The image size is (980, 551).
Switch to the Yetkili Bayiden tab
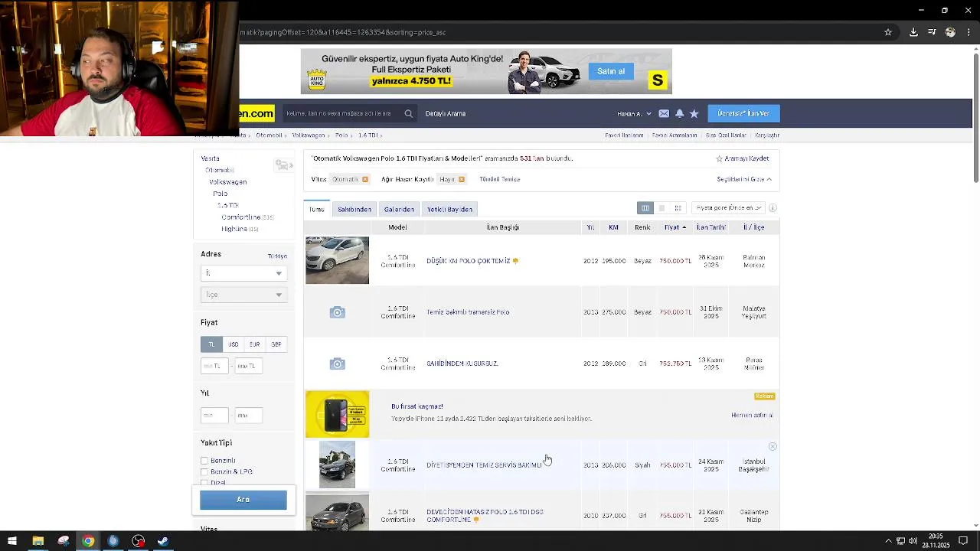click(x=449, y=209)
